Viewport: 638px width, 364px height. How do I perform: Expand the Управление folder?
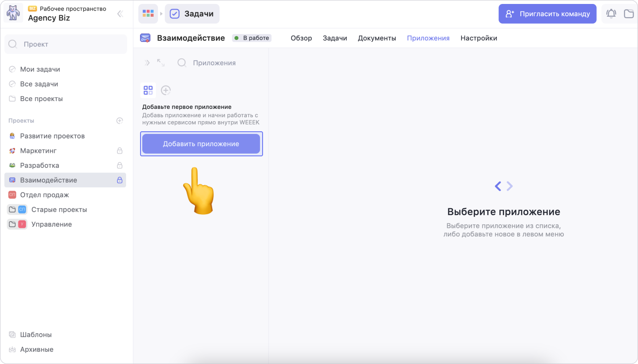[x=12, y=224]
